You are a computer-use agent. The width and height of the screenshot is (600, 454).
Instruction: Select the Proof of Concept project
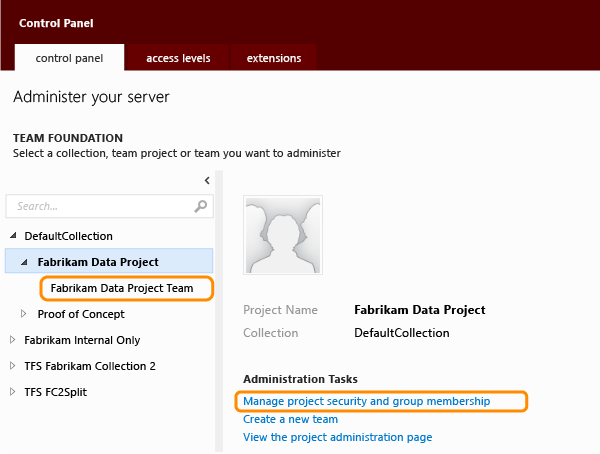tap(81, 314)
